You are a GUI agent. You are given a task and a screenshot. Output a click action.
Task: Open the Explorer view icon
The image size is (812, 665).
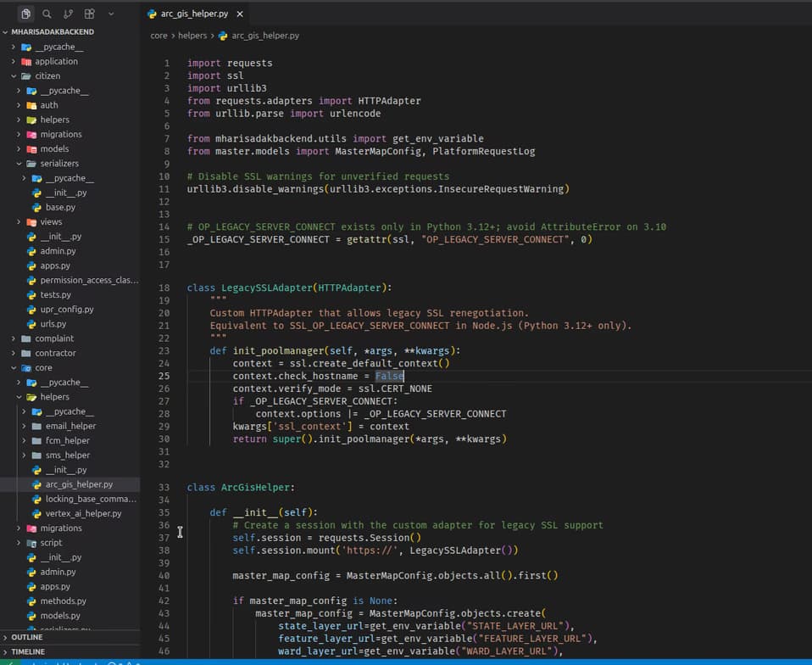point(25,14)
